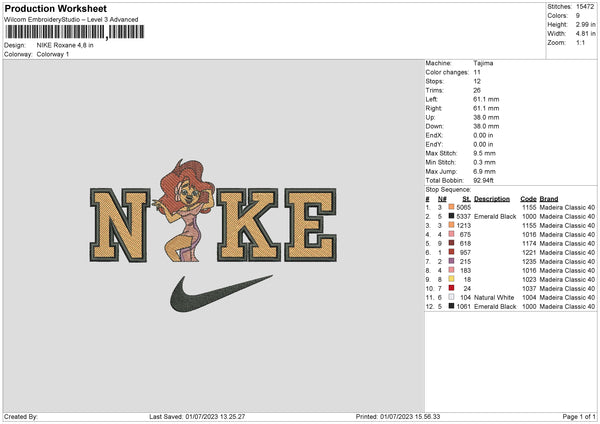600x424 pixels.
Task: Select the Machine value "Tajima"
Action: click(x=483, y=63)
